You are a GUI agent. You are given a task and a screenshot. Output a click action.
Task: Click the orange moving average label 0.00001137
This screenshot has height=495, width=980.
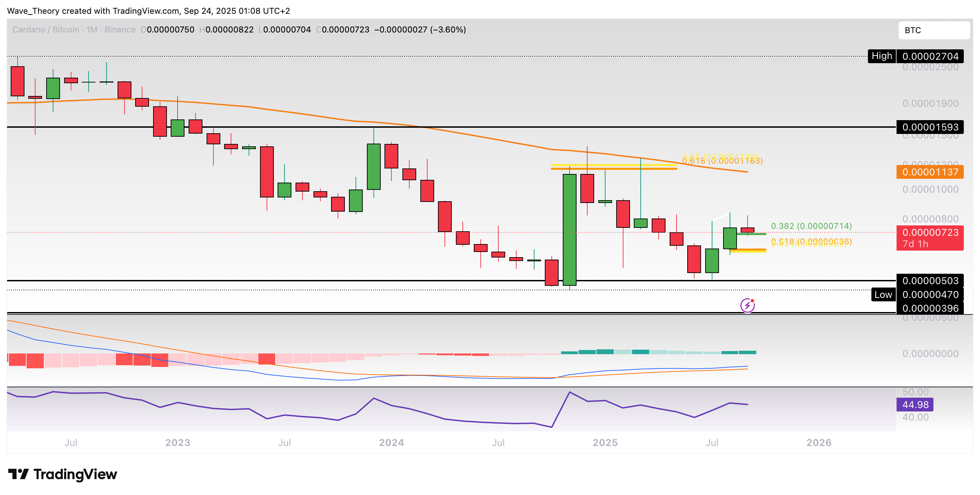click(x=929, y=172)
